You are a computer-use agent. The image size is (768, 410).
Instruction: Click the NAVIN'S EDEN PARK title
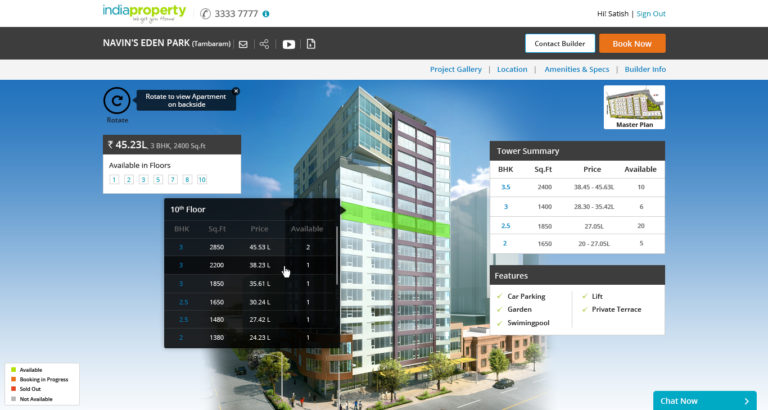pos(146,43)
